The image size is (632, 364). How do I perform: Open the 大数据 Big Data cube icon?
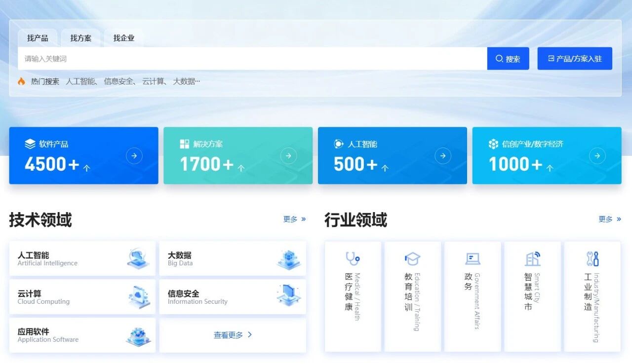[x=289, y=259]
